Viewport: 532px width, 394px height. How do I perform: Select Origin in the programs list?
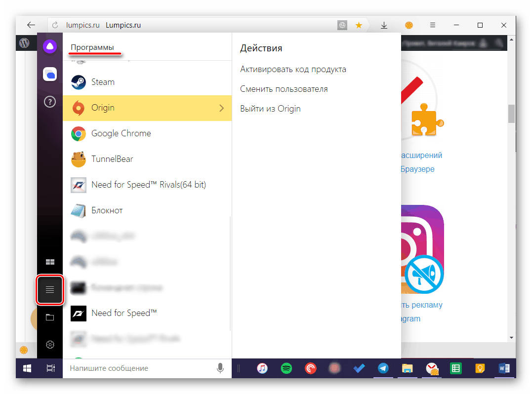click(x=147, y=108)
